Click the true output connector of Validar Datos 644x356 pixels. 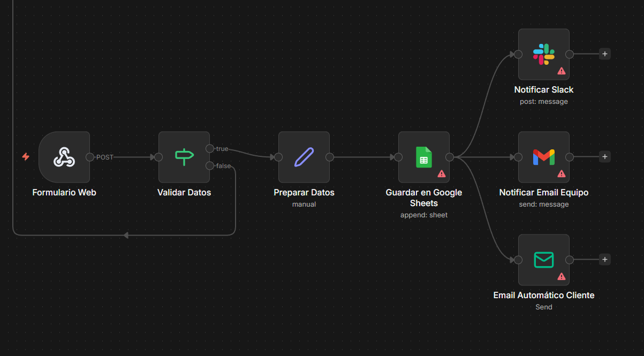click(x=210, y=148)
